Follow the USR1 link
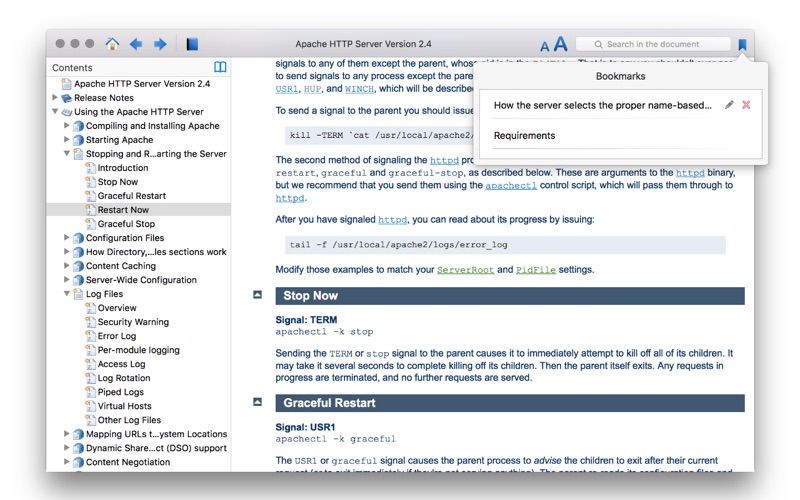Screen dimensions: 800x500 (x=287, y=89)
